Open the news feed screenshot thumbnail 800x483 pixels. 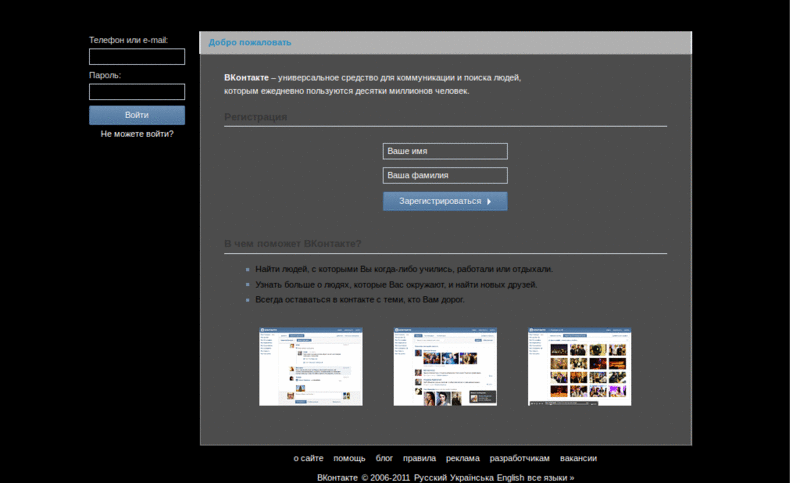point(311,367)
